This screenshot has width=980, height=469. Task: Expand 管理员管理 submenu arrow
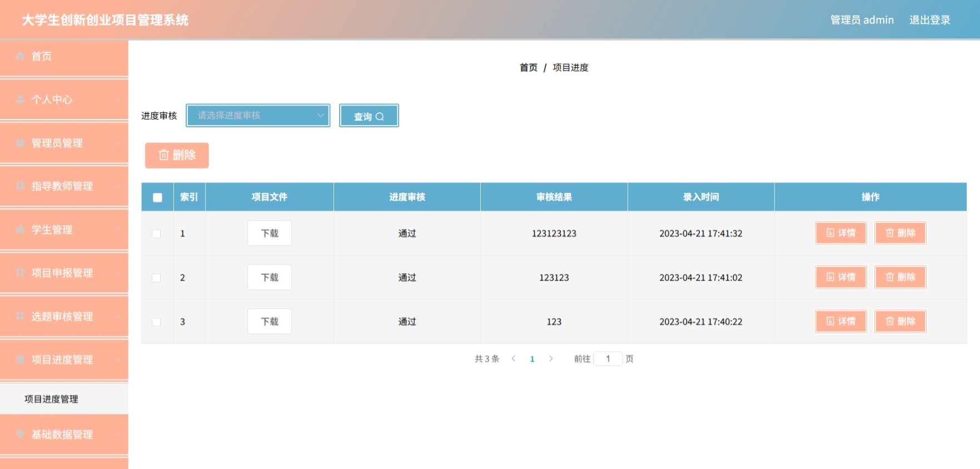[x=118, y=143]
